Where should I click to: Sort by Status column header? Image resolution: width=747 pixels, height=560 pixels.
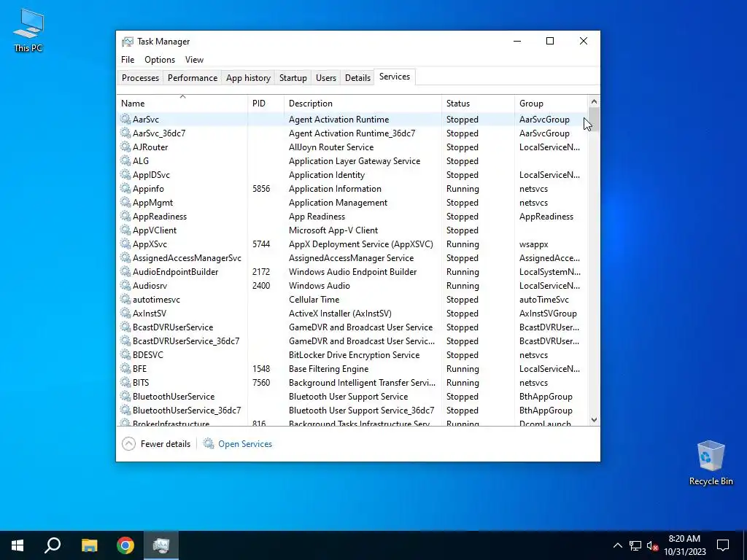[x=478, y=104]
